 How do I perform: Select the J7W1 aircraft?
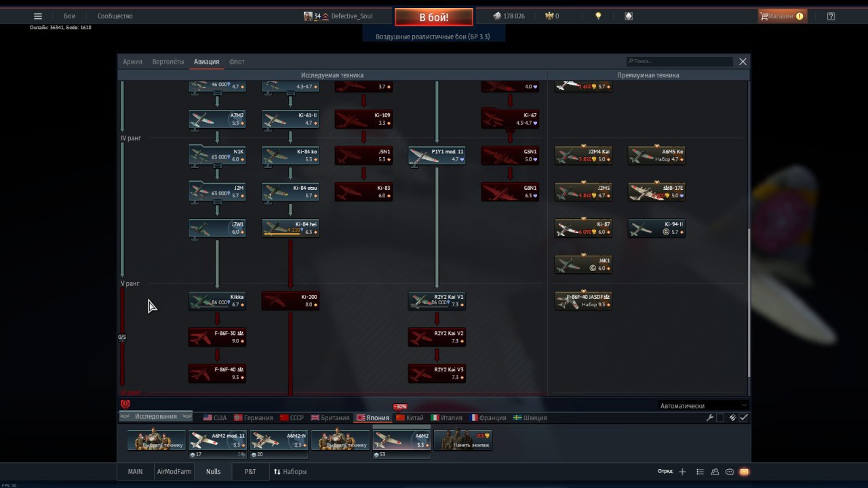point(217,228)
